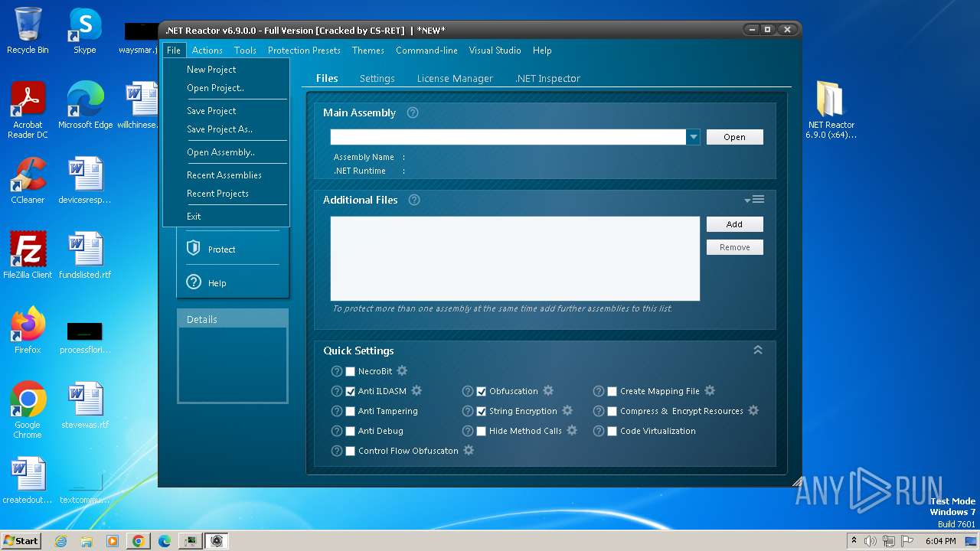Choose New Project from File menu
Screen dimensions: 980x551
tap(226, 70)
